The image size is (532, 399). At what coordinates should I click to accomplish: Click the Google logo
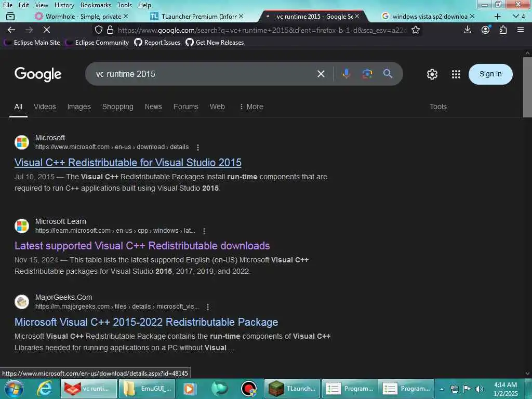pyautogui.click(x=38, y=74)
